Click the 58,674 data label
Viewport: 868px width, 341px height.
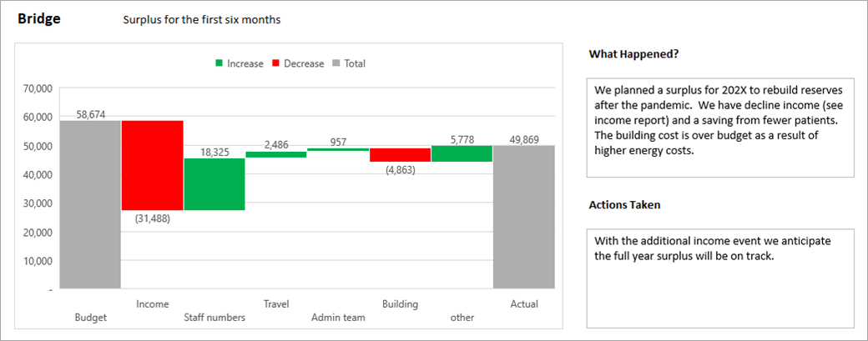click(90, 113)
